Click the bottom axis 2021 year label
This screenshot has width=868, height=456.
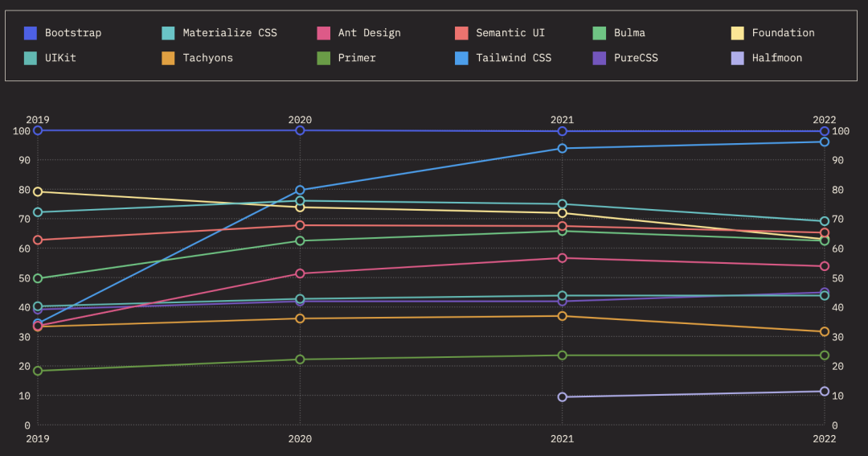pos(563,439)
